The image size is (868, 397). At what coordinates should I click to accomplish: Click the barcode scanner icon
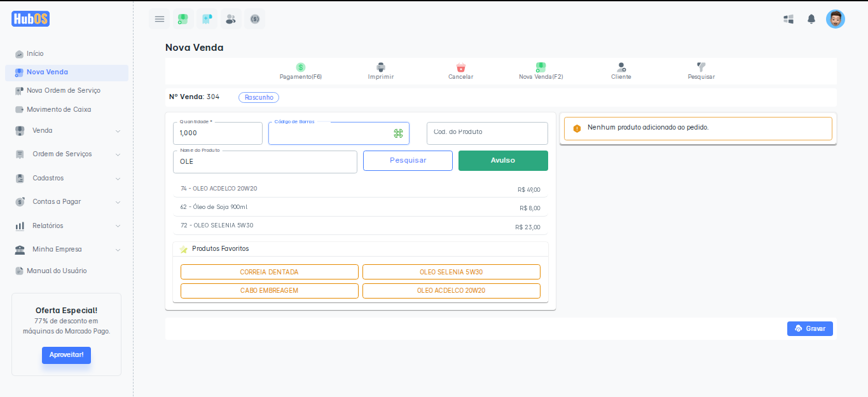398,133
